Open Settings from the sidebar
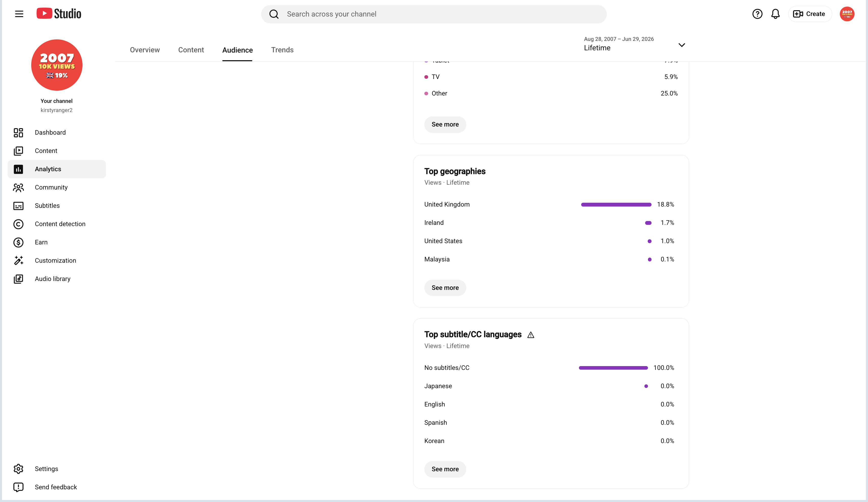The width and height of the screenshot is (868, 502). [x=57, y=468]
